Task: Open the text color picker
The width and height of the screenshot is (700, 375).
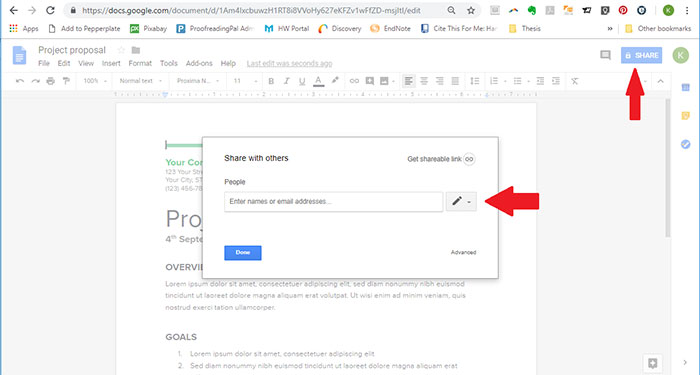Action: [x=318, y=81]
